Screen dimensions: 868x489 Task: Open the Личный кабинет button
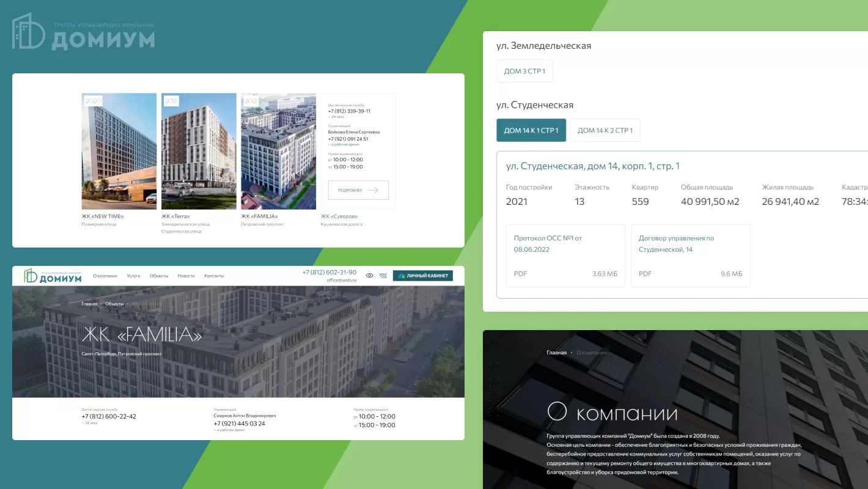(x=422, y=276)
